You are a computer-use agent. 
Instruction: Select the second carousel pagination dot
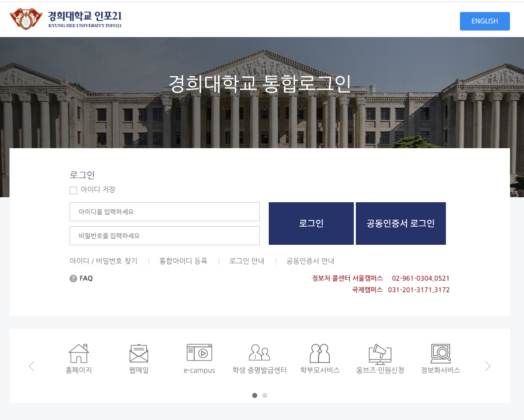pos(265,395)
